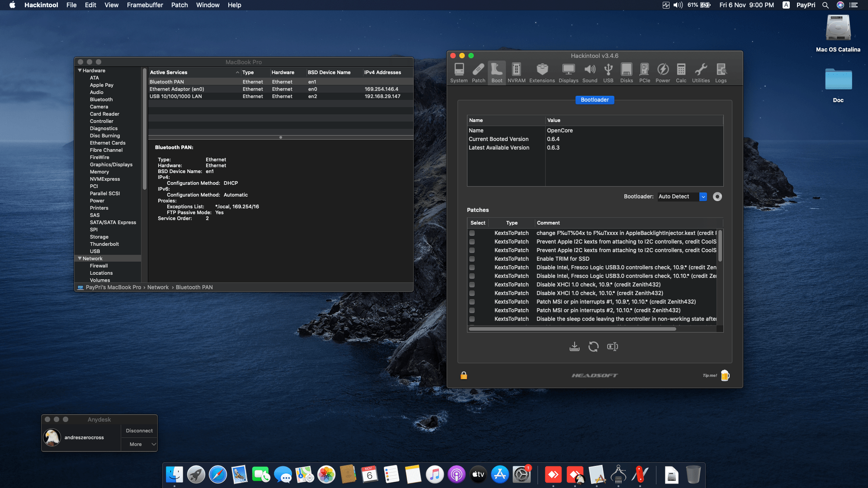Open the Extensions toolbar section
Viewport: 868px width, 488px height.
pos(542,73)
